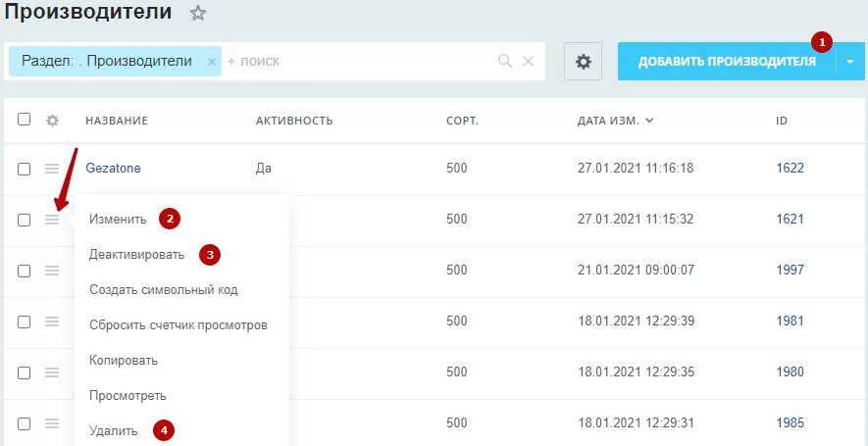The width and height of the screenshot is (868, 446).
Task: Open the Gezatone manufacturer link
Action: 113,168
